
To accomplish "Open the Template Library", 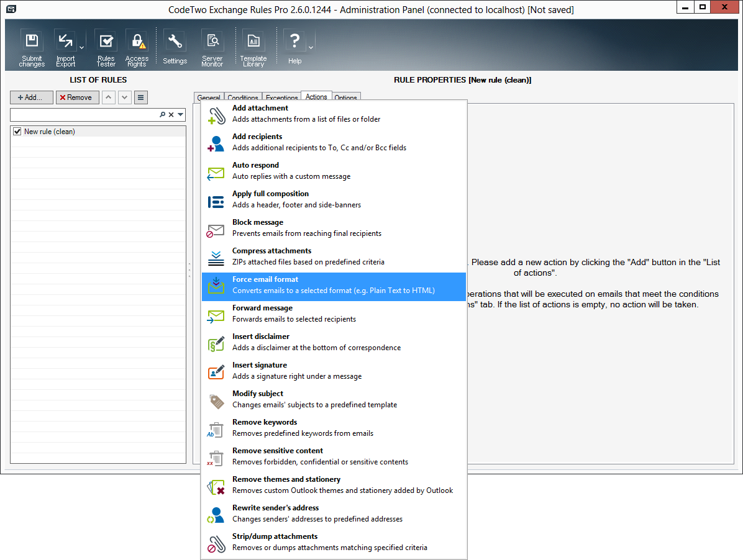I will [253, 48].
